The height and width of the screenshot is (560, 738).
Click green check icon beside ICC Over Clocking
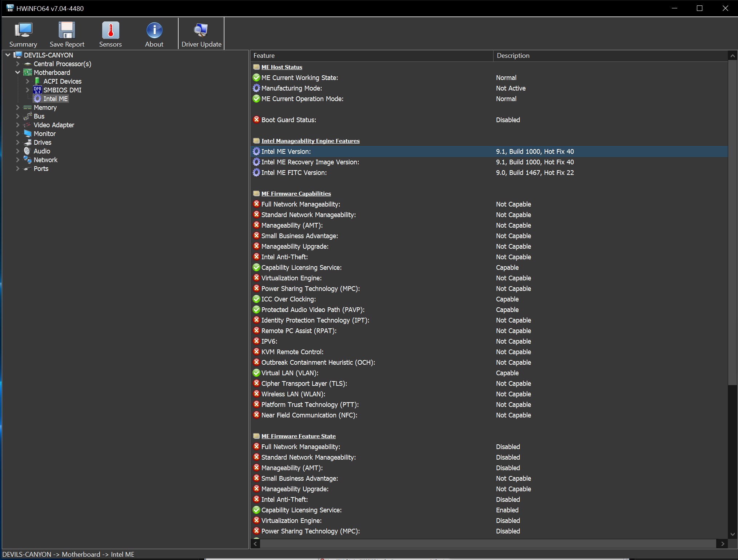pyautogui.click(x=256, y=299)
